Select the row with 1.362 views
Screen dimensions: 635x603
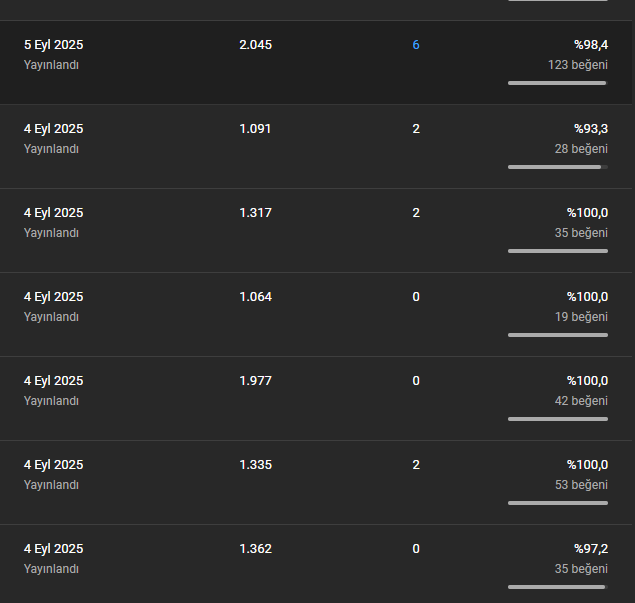coord(316,564)
